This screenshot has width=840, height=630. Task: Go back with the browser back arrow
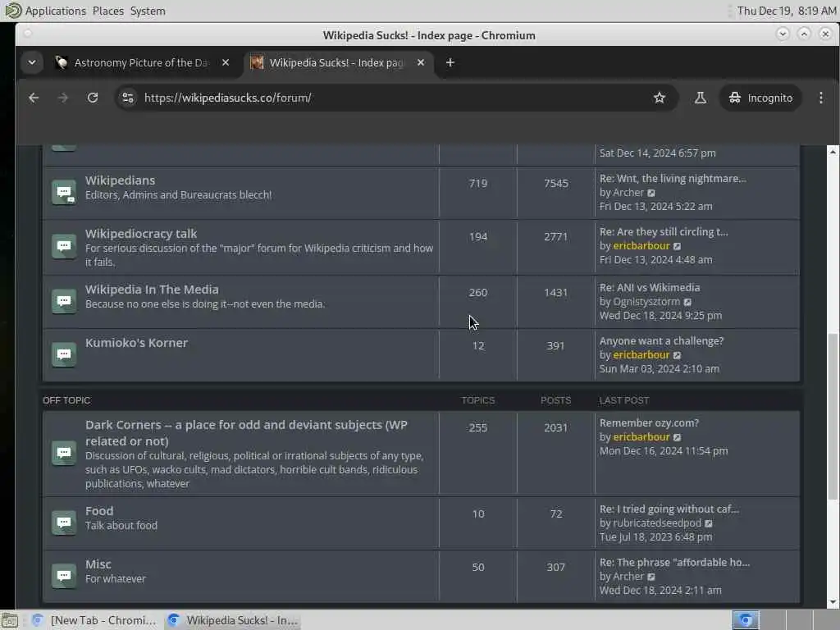coord(34,98)
